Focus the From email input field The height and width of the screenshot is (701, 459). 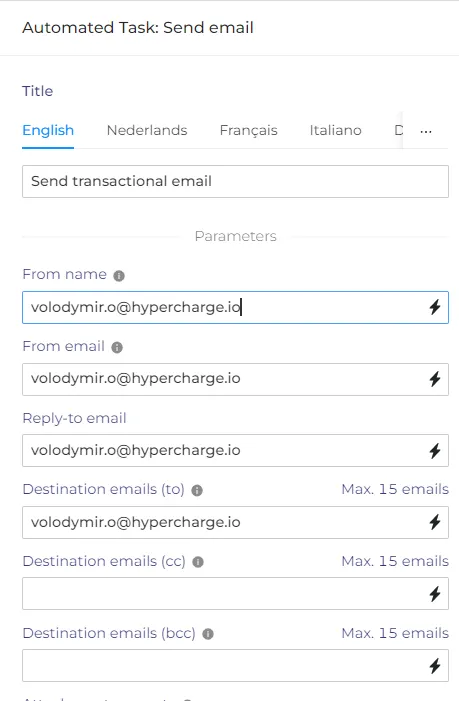pos(236,379)
